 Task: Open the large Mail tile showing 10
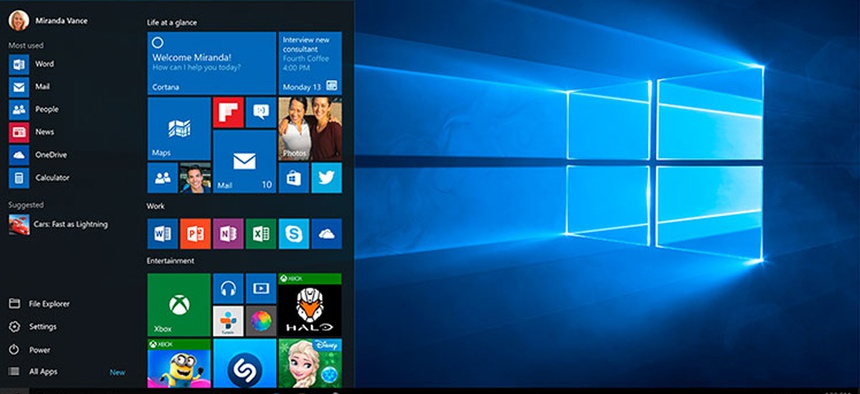click(x=245, y=161)
